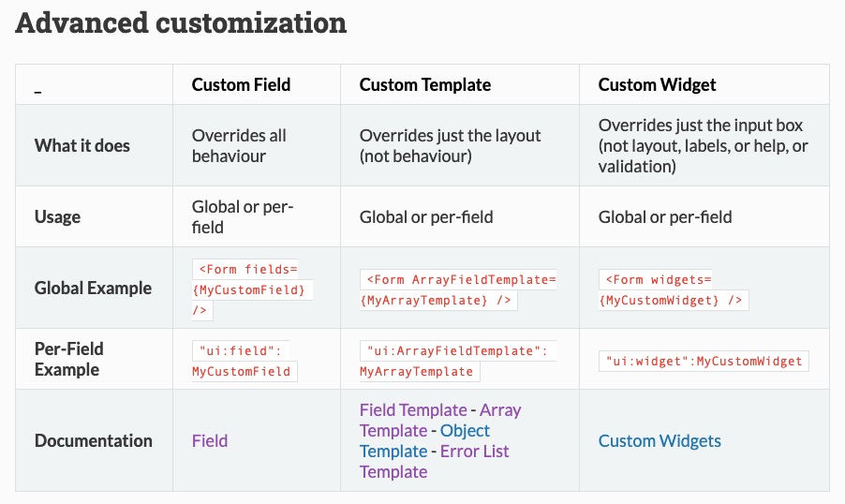845x504 pixels.
Task: Select the Per-Field Example row label
Action: [x=69, y=359]
